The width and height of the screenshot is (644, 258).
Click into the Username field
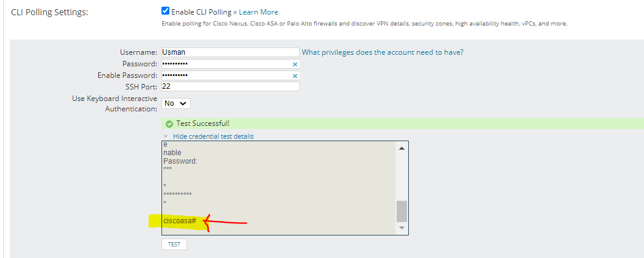tap(230, 52)
